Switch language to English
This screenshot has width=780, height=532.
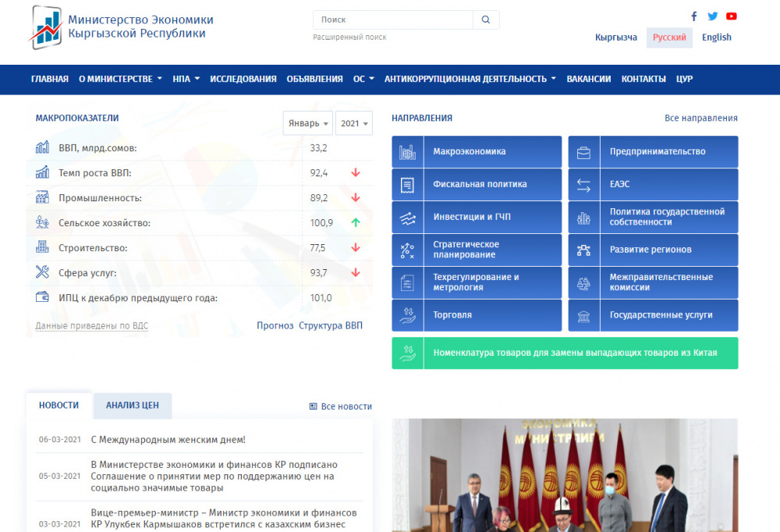click(716, 37)
